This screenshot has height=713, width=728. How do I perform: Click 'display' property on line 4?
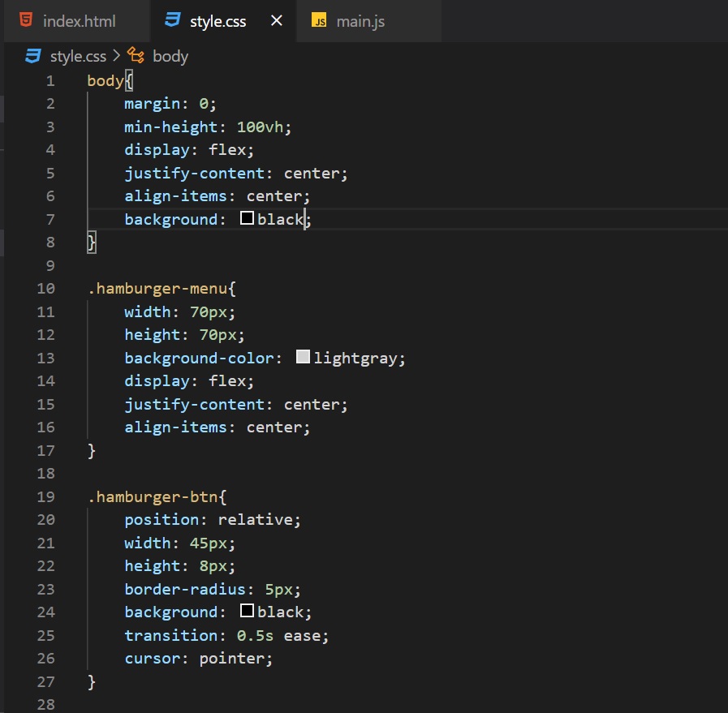point(157,150)
